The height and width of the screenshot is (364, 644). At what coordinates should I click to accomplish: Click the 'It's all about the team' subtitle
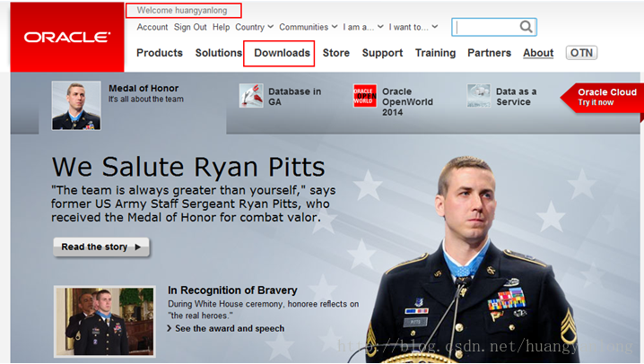(x=146, y=99)
